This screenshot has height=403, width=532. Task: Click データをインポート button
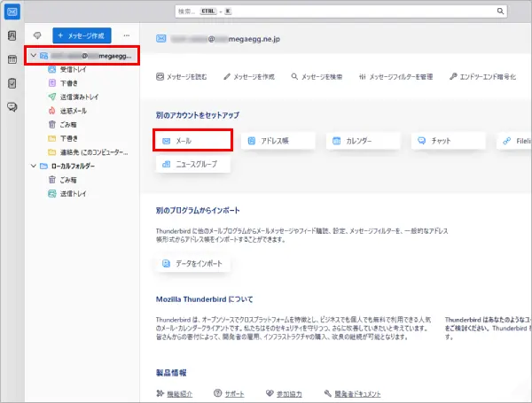point(192,263)
